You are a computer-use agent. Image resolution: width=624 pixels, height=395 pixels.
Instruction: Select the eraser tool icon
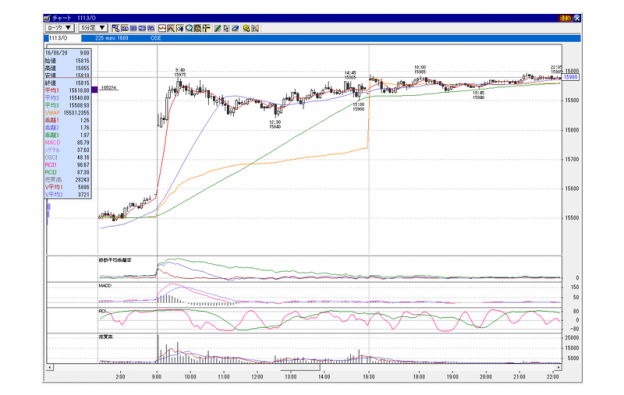coord(235,28)
